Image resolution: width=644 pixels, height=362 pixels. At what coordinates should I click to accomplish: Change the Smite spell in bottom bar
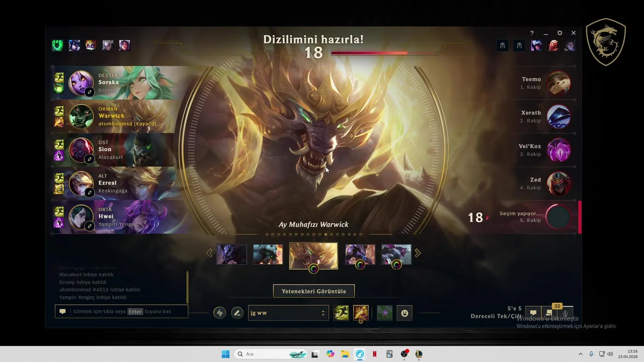361,313
